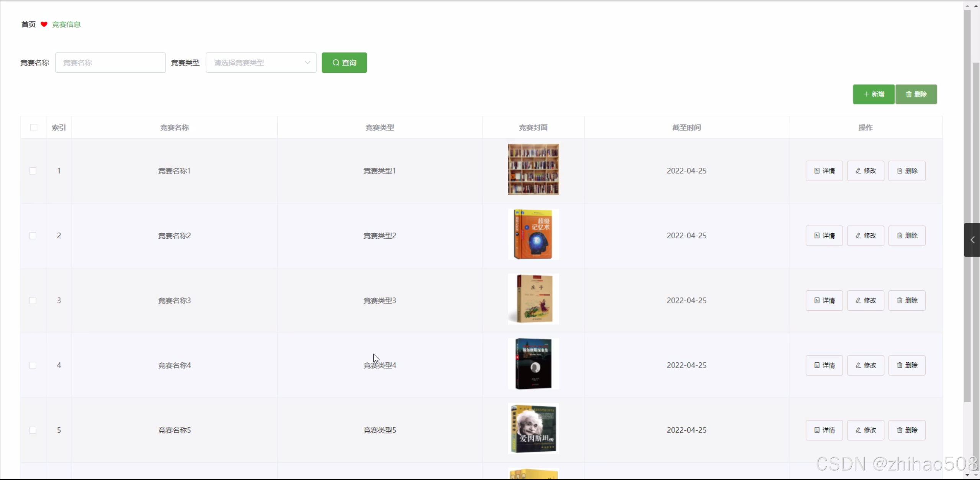Click the scrollbar down arrow
The height and width of the screenshot is (480, 980).
[x=967, y=475]
